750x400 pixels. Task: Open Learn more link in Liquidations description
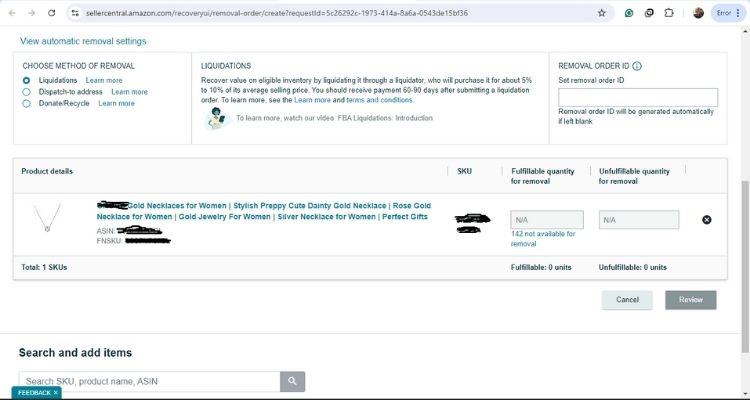coord(312,100)
